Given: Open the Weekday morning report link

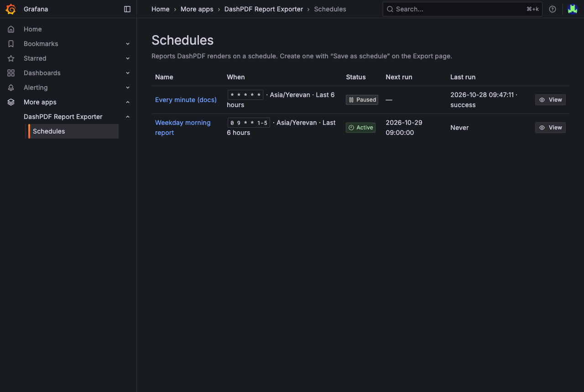Looking at the screenshot, I should 182,128.
